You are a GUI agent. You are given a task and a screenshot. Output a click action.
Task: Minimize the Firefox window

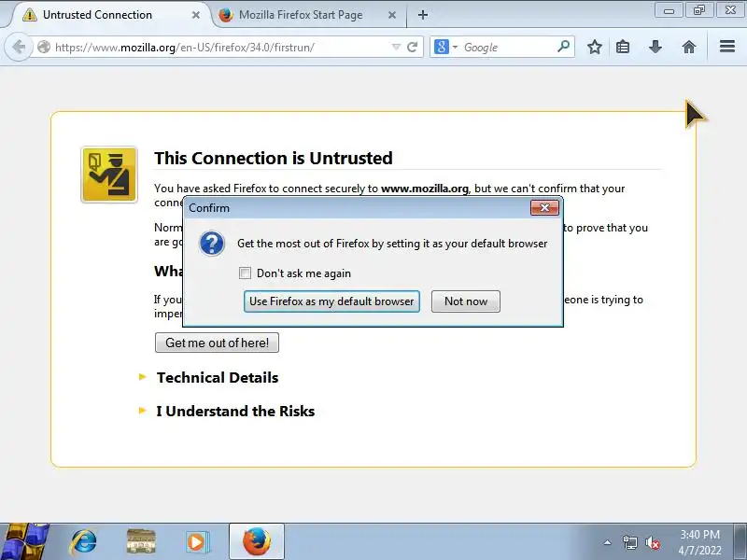[x=669, y=10]
